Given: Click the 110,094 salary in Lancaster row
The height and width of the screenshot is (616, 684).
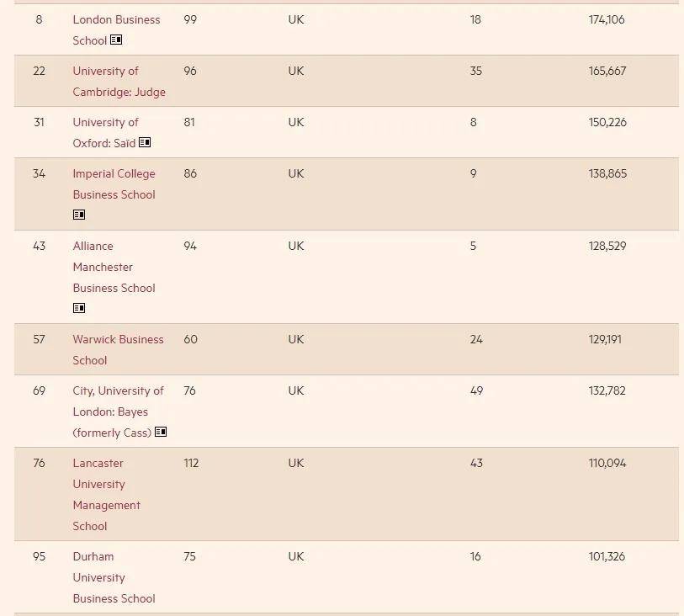Looking at the screenshot, I should 607,463.
